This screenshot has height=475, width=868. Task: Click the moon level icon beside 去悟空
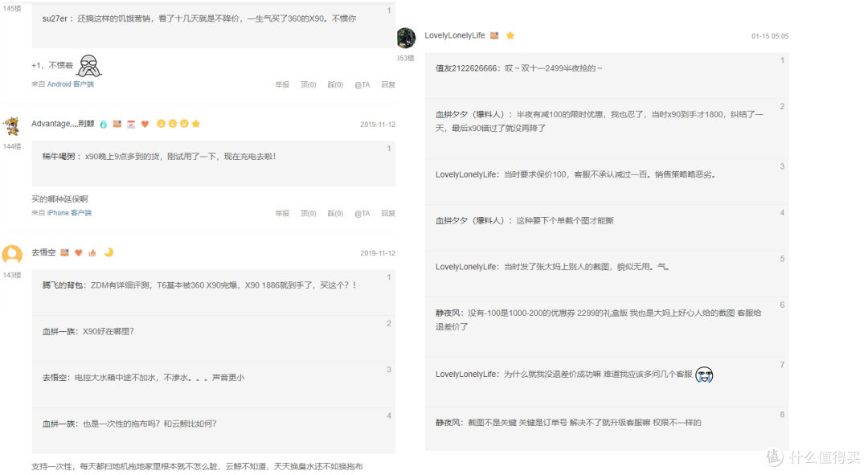(109, 252)
